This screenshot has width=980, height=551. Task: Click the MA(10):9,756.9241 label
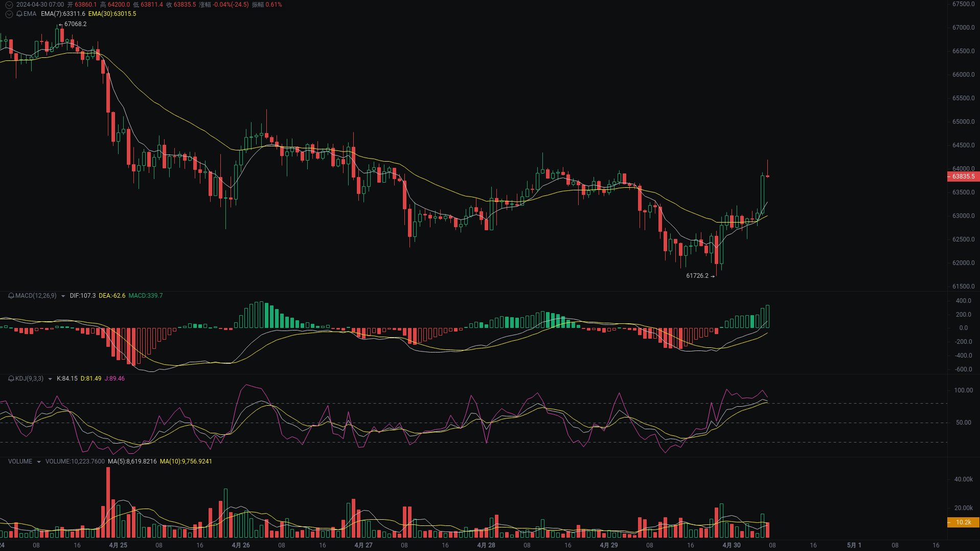(186, 461)
